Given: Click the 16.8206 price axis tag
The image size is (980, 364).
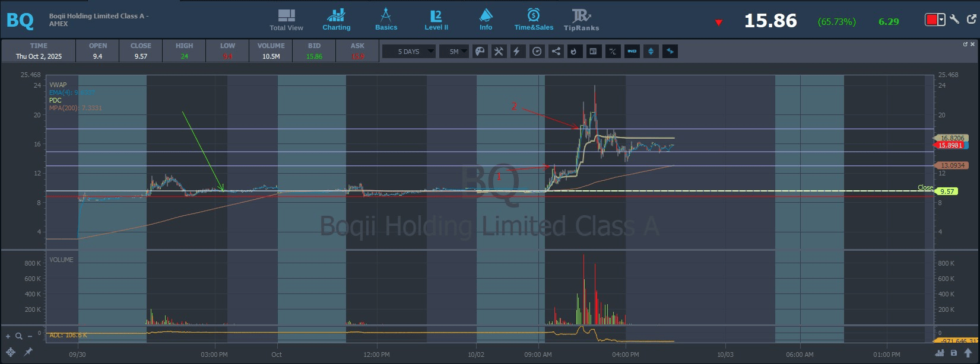Looking at the screenshot, I should click(952, 138).
